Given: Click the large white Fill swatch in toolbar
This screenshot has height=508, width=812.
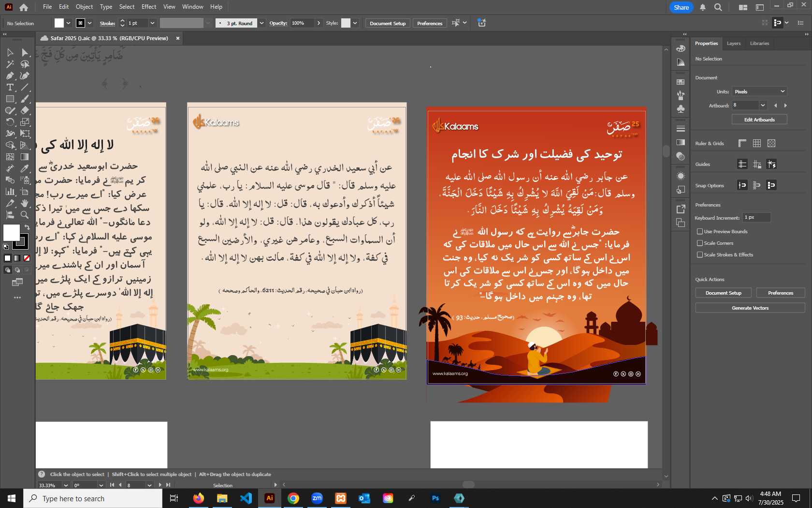Looking at the screenshot, I should 12,233.
